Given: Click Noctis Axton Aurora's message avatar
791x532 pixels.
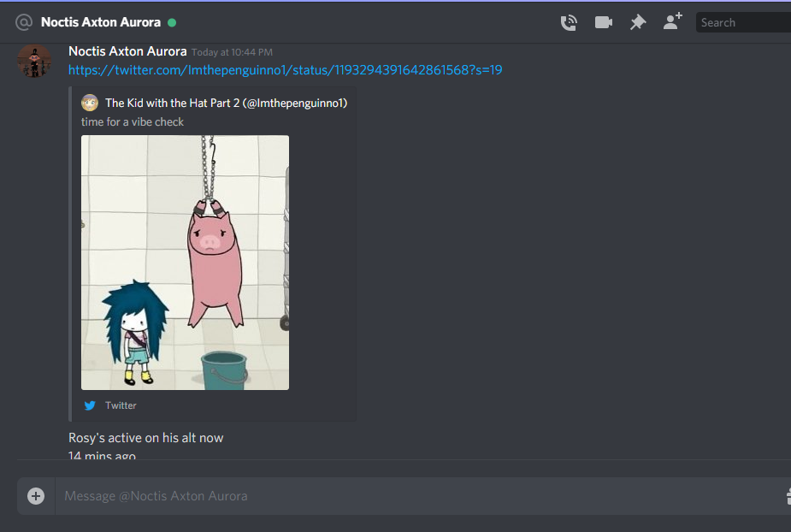Looking at the screenshot, I should click(x=34, y=61).
